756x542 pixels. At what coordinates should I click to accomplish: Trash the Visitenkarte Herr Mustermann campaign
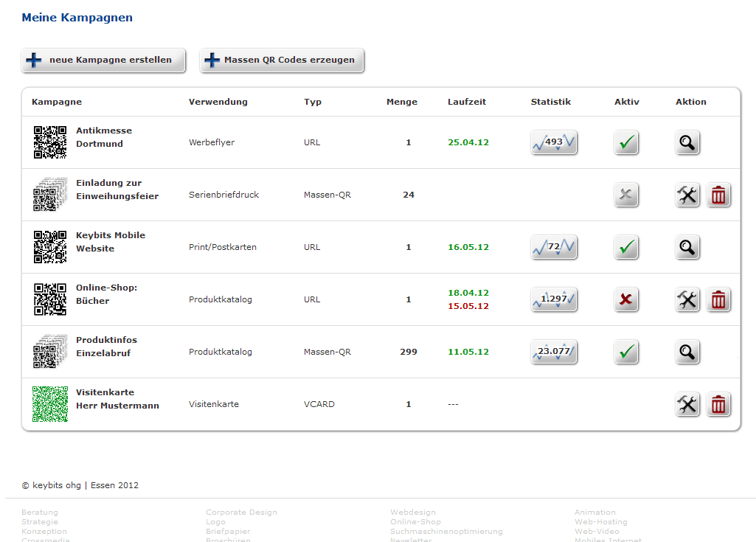pyautogui.click(x=718, y=405)
